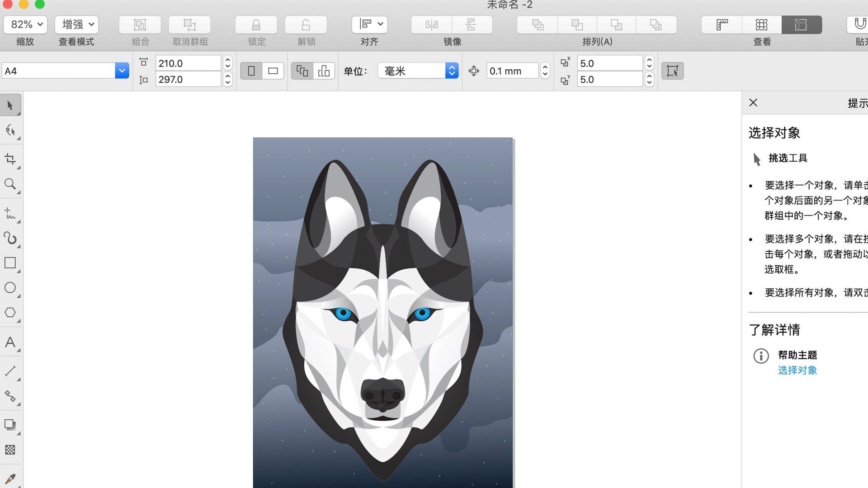Click the nudge distance stepper
Screen dimensions: 868x488
tap(545, 71)
